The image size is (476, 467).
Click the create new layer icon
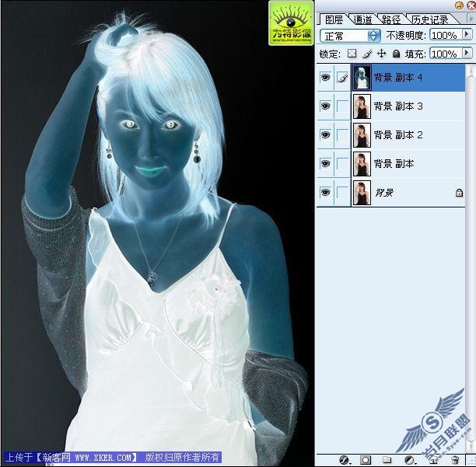[433, 460]
